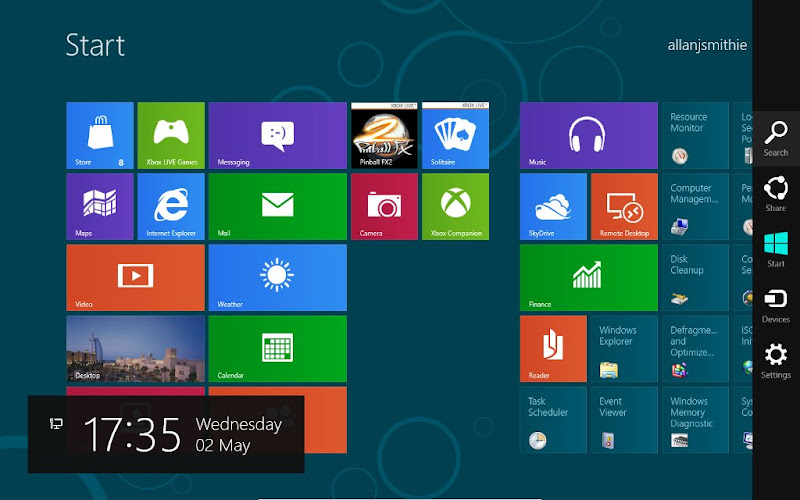Click the Start heading text
The width and height of the screenshot is (800, 500).
point(95,45)
